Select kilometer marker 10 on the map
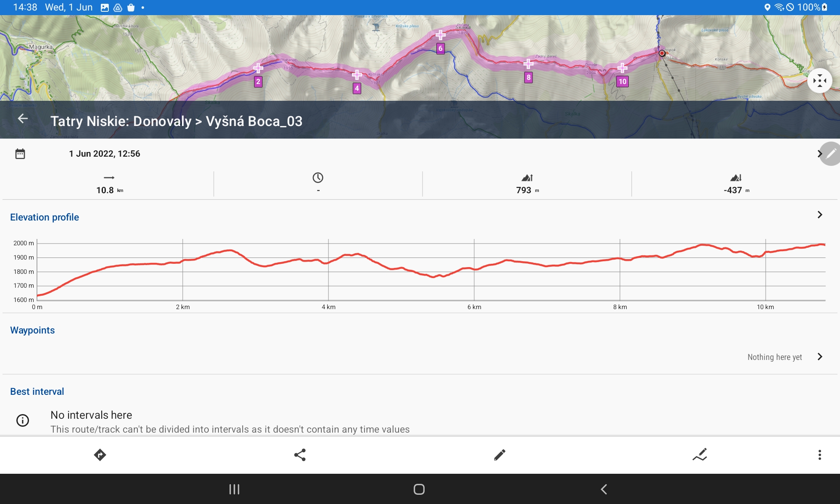840x504 pixels. point(622,81)
